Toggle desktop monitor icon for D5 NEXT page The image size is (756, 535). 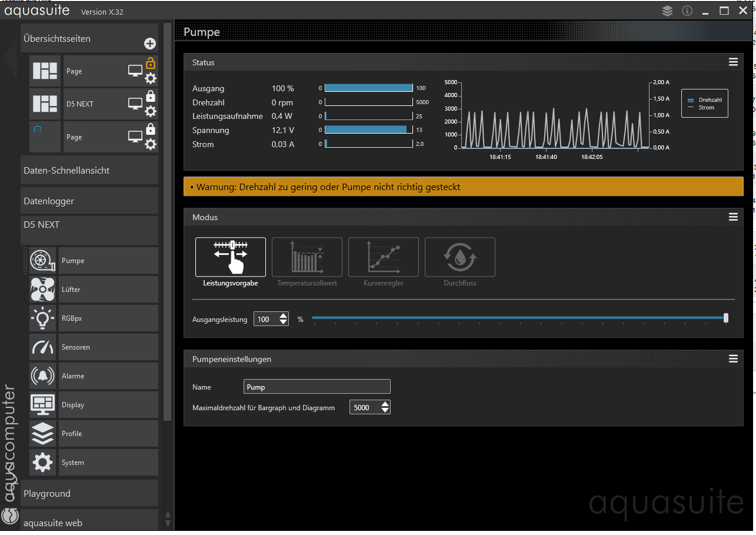(135, 104)
